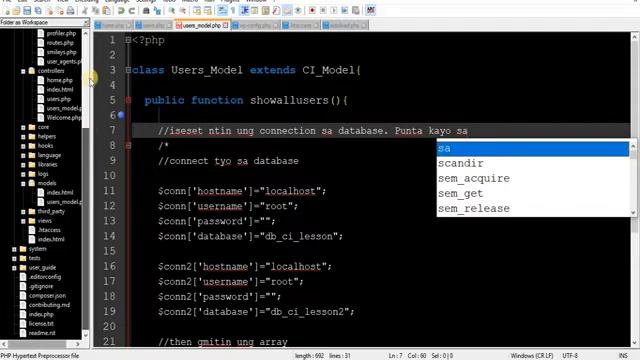Image resolution: width=640 pixels, height=360 pixels.
Task: Expand the core folder
Action: click(23, 127)
